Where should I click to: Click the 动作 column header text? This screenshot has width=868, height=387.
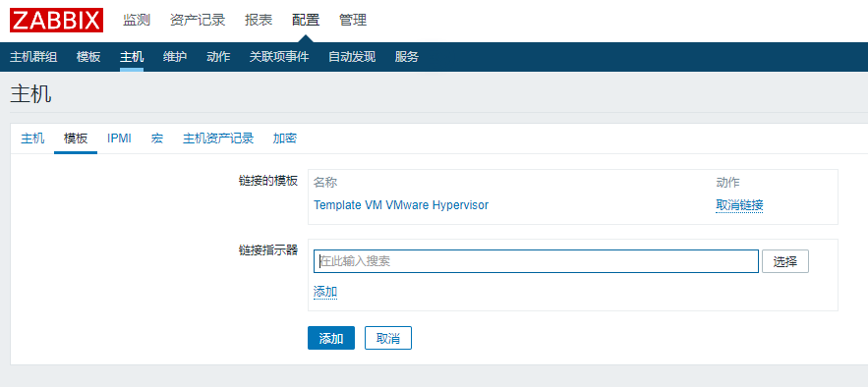coord(728,183)
